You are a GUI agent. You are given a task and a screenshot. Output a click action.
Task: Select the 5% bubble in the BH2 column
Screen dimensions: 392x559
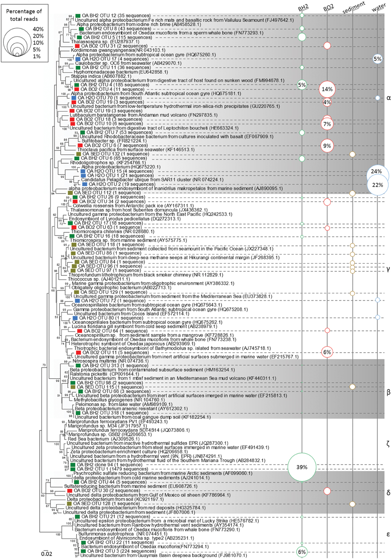click(x=302, y=85)
